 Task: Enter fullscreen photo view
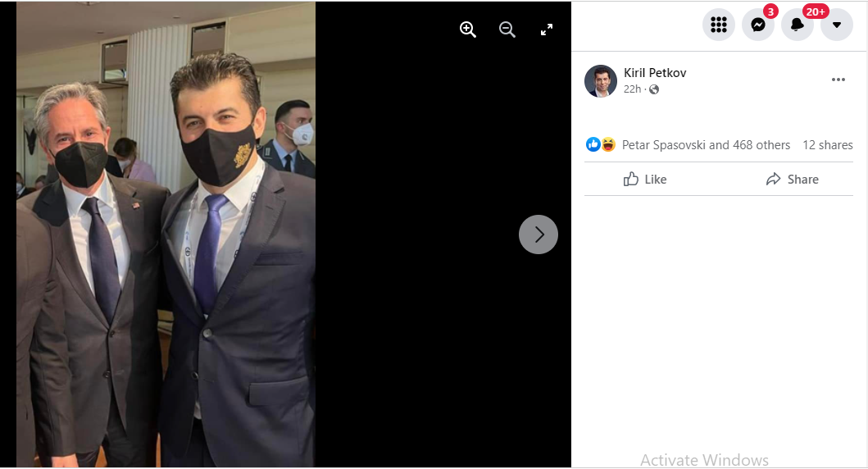click(547, 30)
